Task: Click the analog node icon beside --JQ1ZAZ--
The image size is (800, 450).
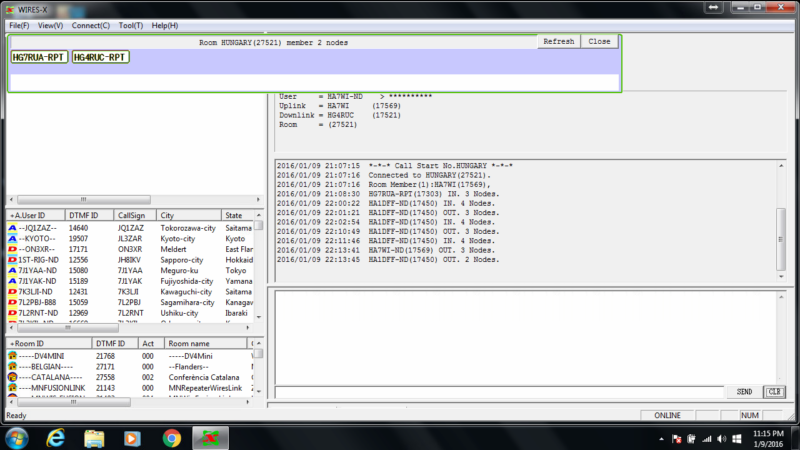Action: pos(12,228)
